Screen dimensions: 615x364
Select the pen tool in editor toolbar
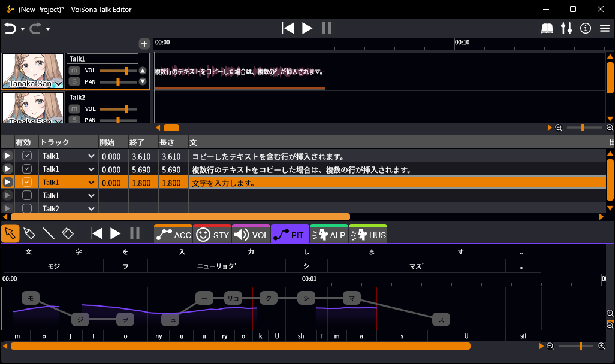pos(29,233)
